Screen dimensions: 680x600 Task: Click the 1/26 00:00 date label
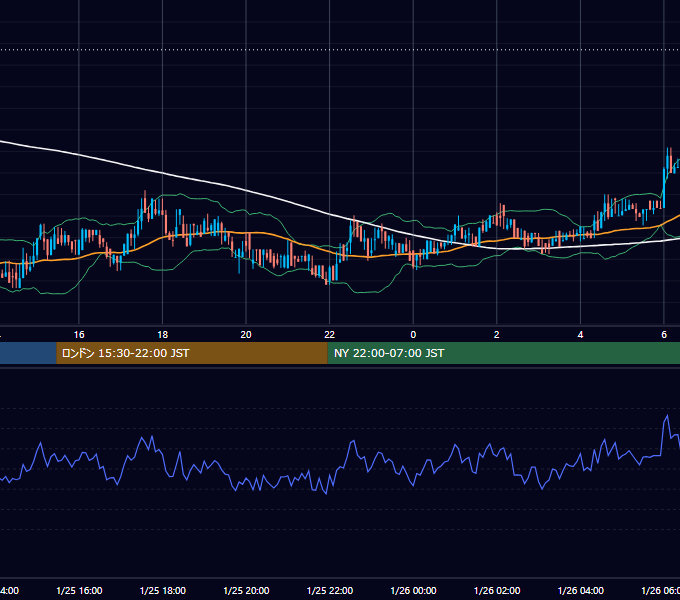pos(413,590)
